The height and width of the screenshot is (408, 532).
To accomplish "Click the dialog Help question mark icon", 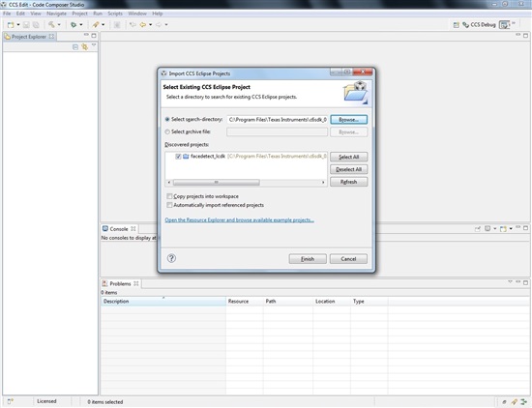I will pos(171,258).
